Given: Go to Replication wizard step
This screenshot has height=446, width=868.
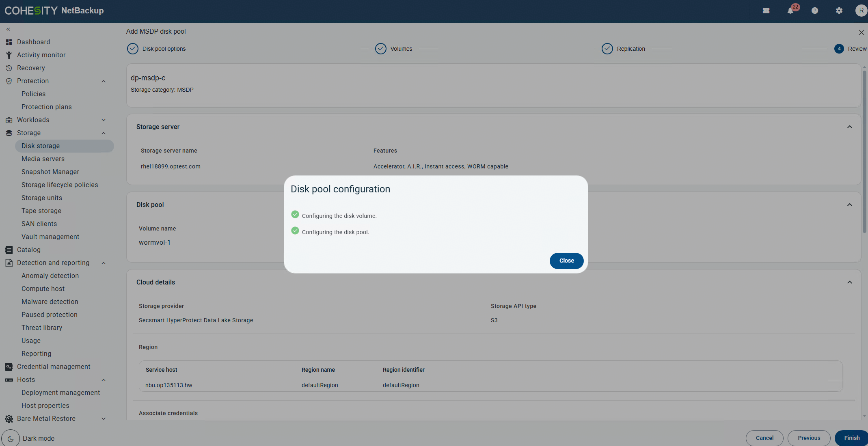Looking at the screenshot, I should pyautogui.click(x=623, y=49).
